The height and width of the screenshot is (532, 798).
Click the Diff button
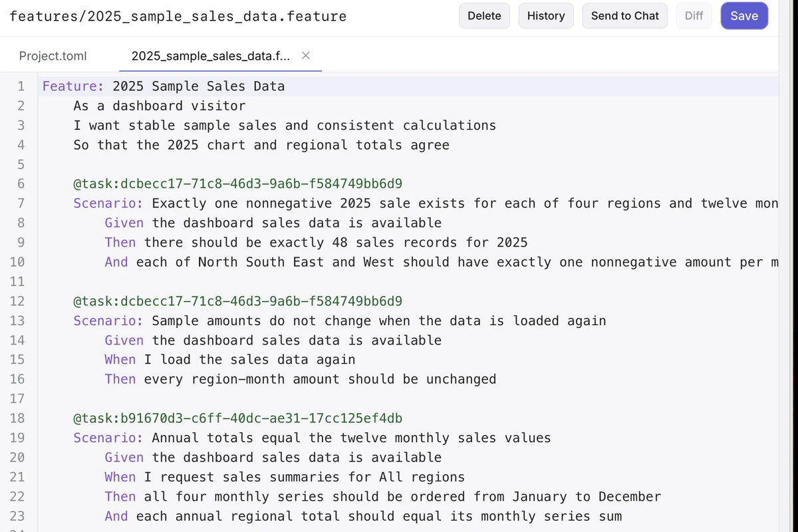click(694, 16)
